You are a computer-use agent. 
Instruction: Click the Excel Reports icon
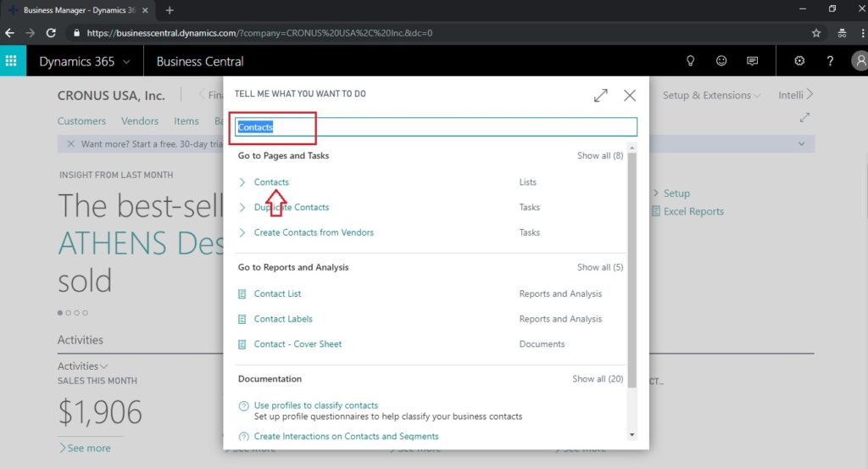(x=656, y=211)
